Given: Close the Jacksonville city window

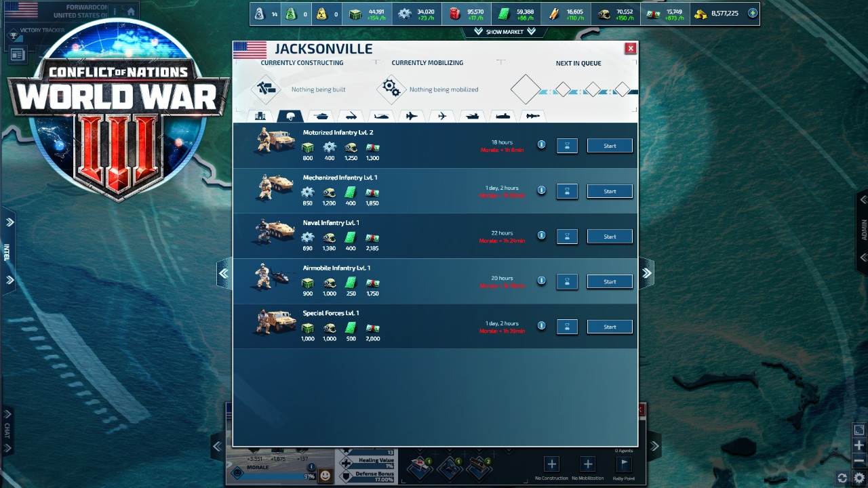Looking at the screenshot, I should (x=631, y=48).
